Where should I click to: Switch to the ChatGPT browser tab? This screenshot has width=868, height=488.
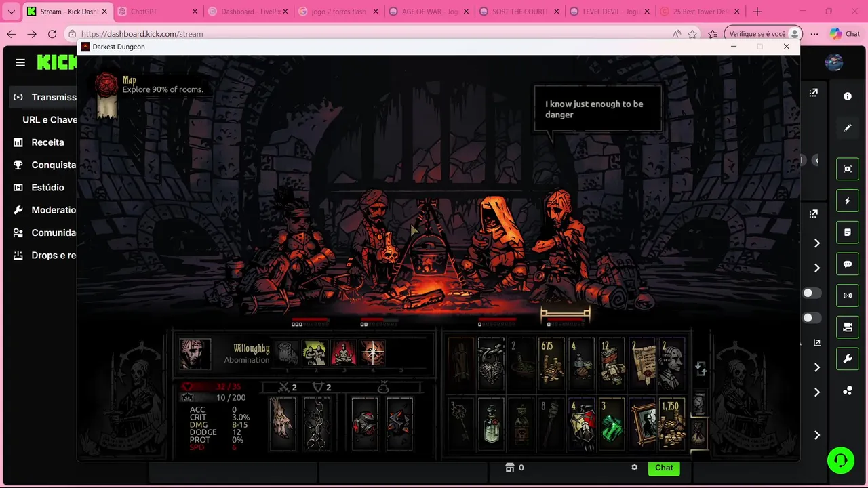[x=158, y=12]
